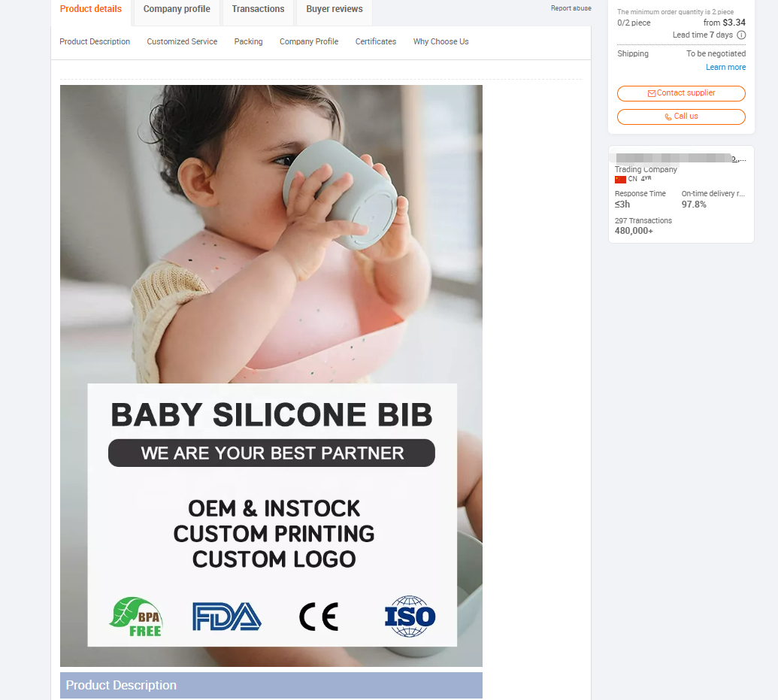Open Learn more shipping link

point(725,67)
